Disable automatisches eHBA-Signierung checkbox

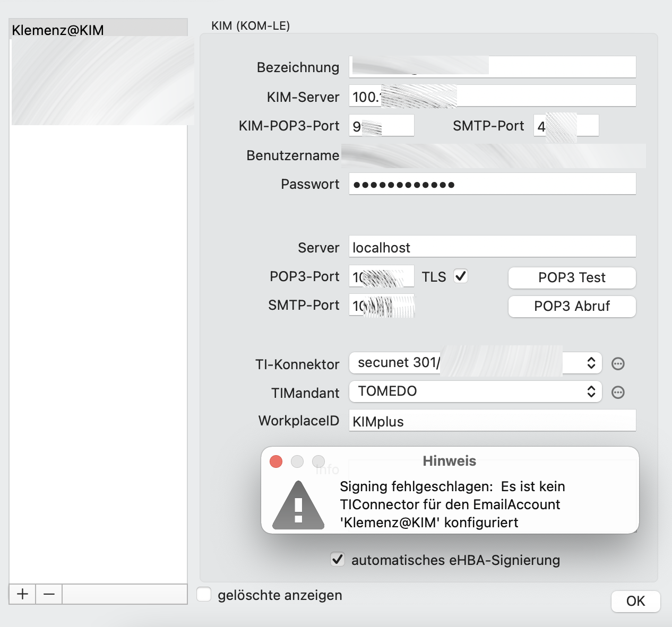[338, 559]
